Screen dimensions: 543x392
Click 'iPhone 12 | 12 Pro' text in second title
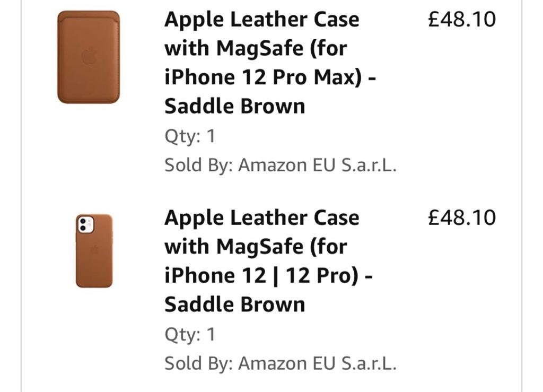coord(261,276)
